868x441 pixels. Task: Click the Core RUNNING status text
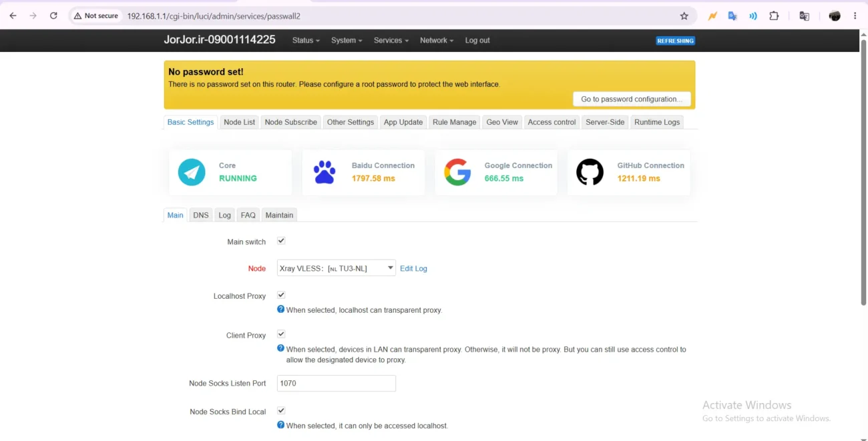(x=238, y=178)
